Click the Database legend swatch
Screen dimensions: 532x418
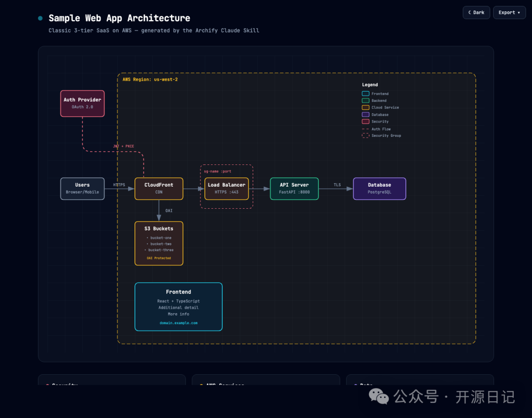tap(366, 115)
